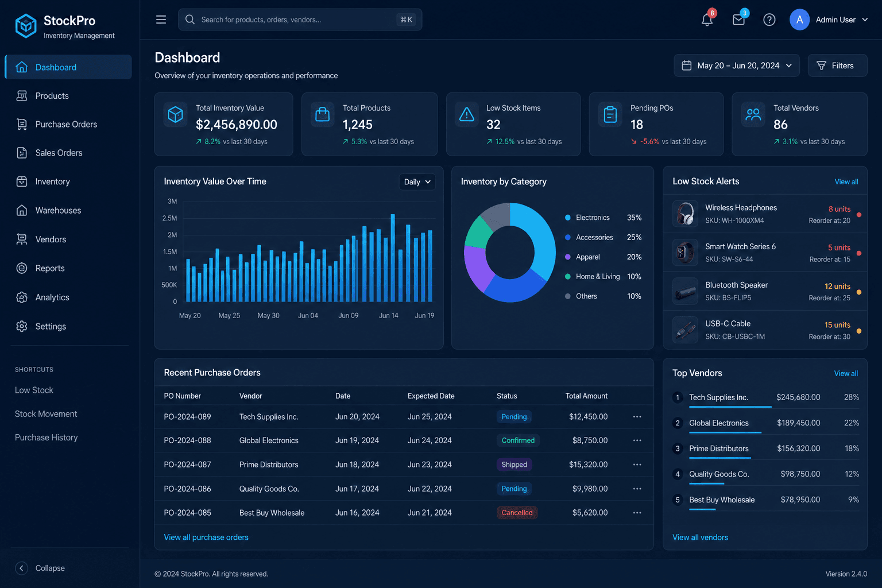882x588 pixels.
Task: Open row actions for PO-2024-088
Action: tap(637, 440)
